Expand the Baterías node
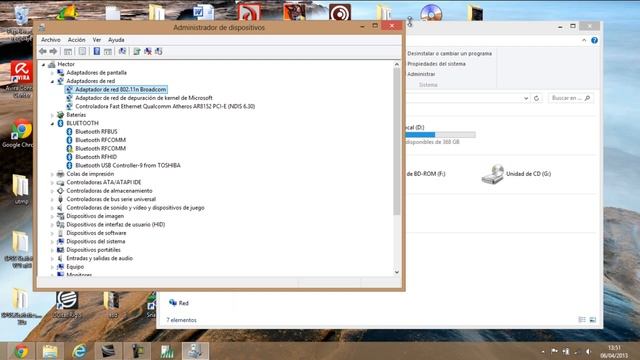Screen dimensions: 640x360 tap(52, 115)
